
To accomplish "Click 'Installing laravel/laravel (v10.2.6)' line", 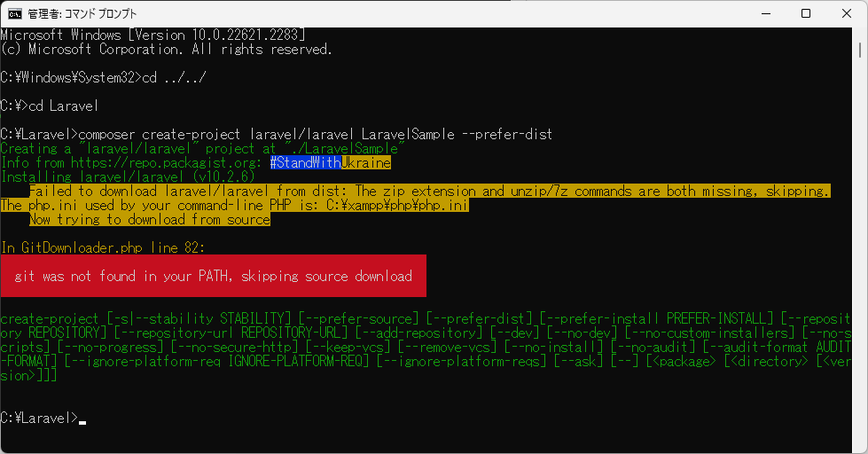I will click(128, 176).
